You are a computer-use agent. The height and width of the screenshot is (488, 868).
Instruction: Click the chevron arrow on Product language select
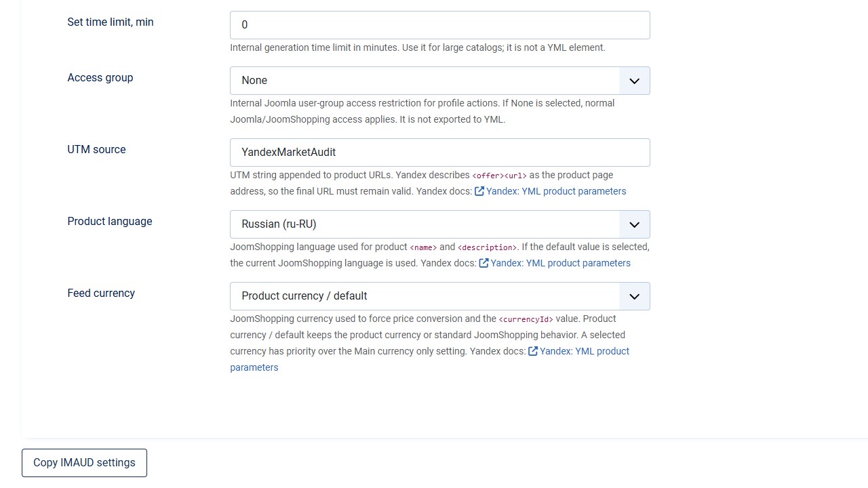click(634, 224)
